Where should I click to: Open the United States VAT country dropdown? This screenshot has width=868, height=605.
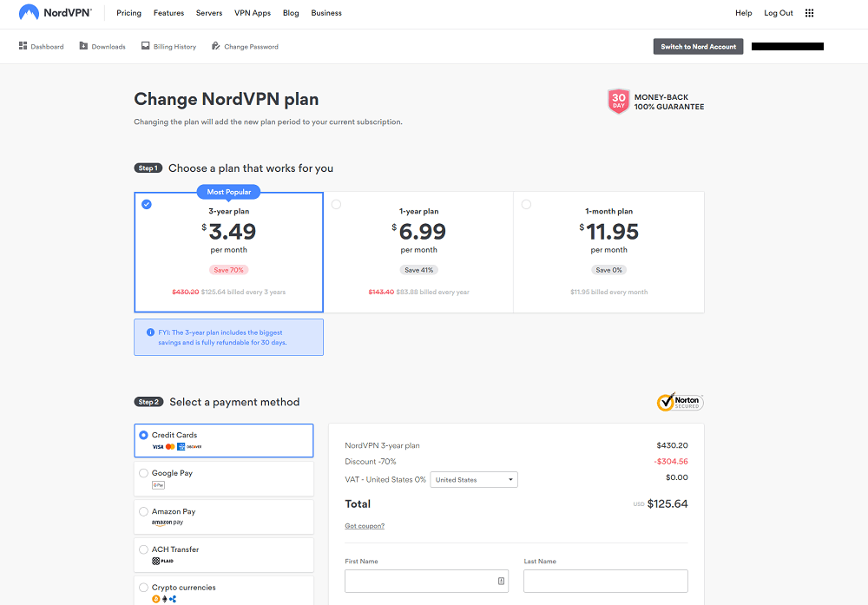click(474, 480)
